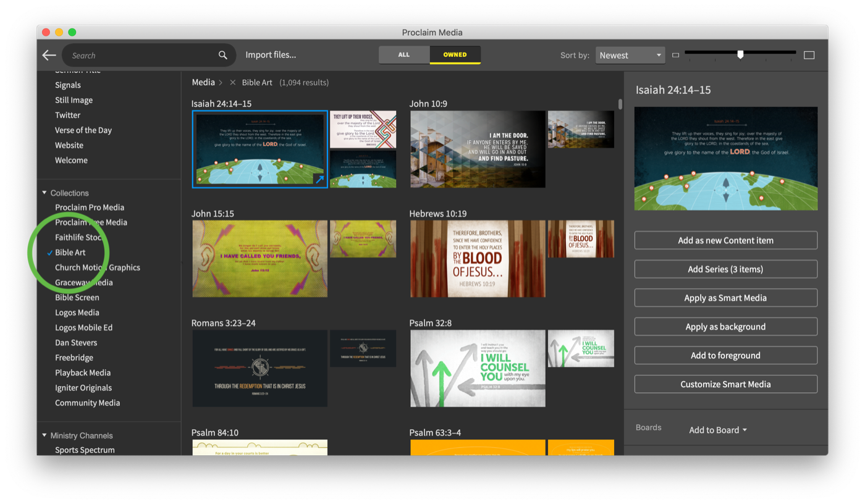Open the Playback Media collection
Screen dimensions: 865x504
pos(83,372)
